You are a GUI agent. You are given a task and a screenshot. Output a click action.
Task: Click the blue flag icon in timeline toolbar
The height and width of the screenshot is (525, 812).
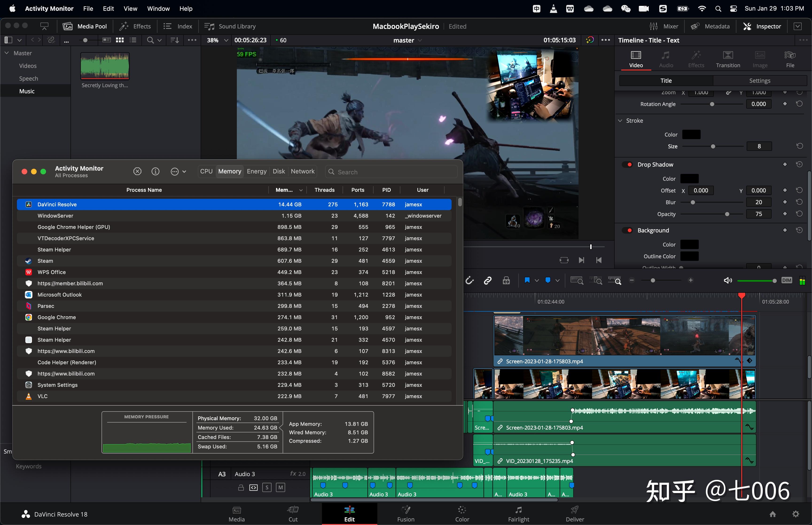point(527,280)
